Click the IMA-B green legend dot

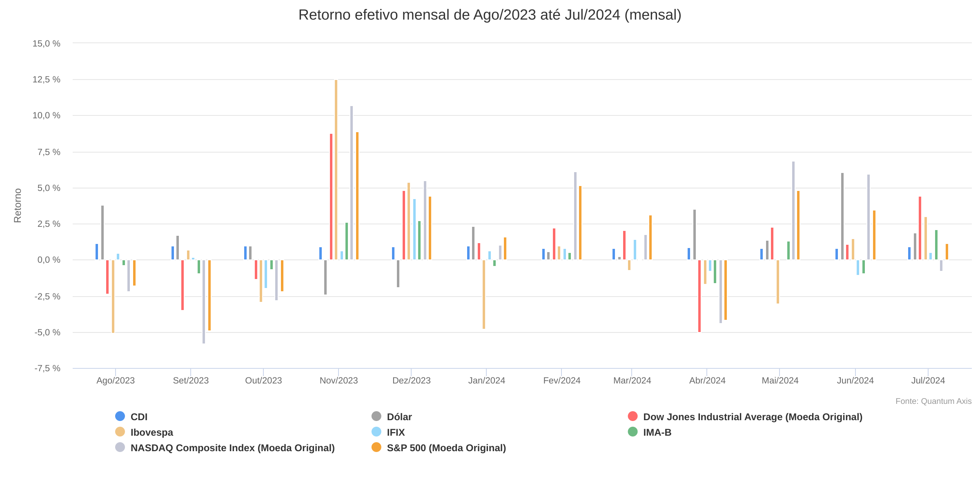click(633, 432)
